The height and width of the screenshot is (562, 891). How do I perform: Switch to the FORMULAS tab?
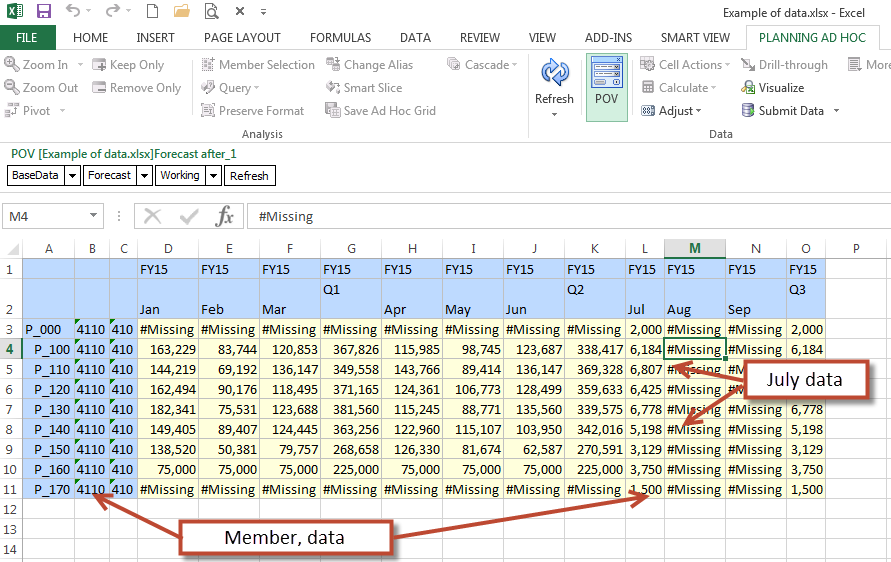[x=340, y=38]
